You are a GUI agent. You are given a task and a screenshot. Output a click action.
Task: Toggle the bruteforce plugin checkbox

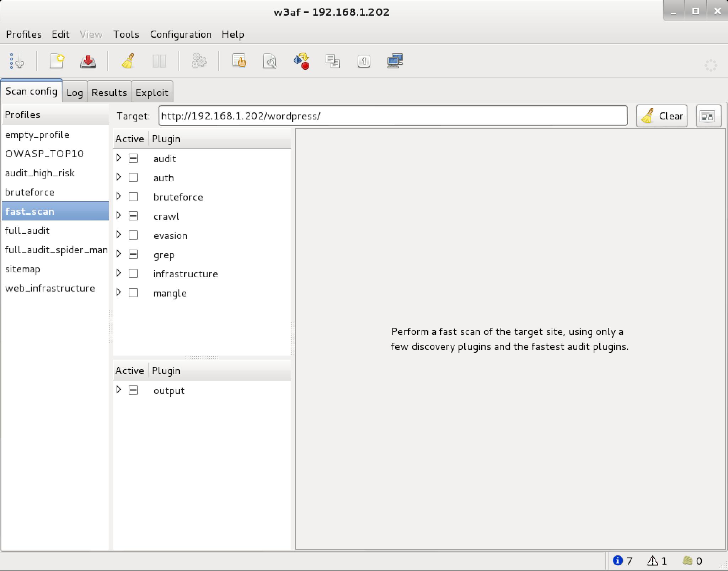(133, 197)
